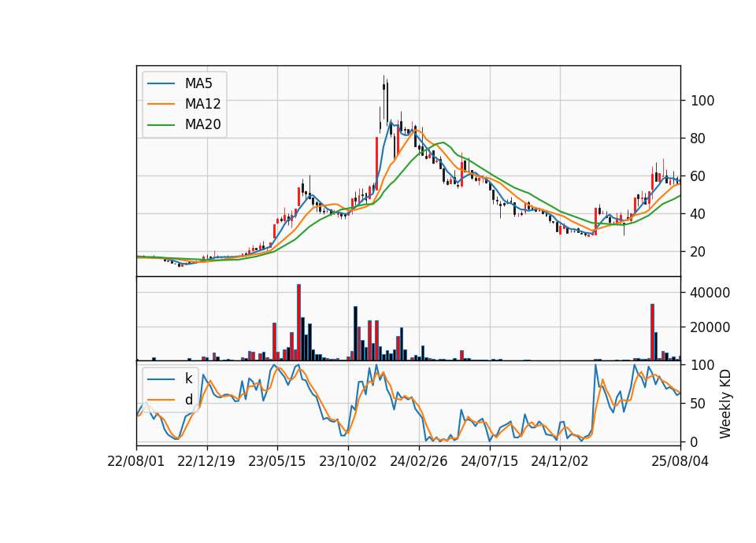Click the 22/12/19 date tick label
The width and height of the screenshot is (756, 543).
coord(206,461)
